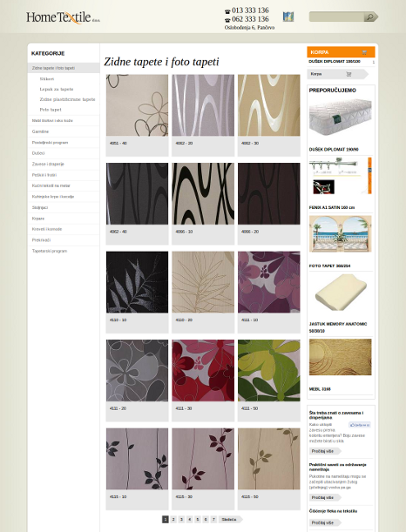Select the Zavese i draperije category
The width and height of the screenshot is (406, 532).
pyautogui.click(x=48, y=164)
